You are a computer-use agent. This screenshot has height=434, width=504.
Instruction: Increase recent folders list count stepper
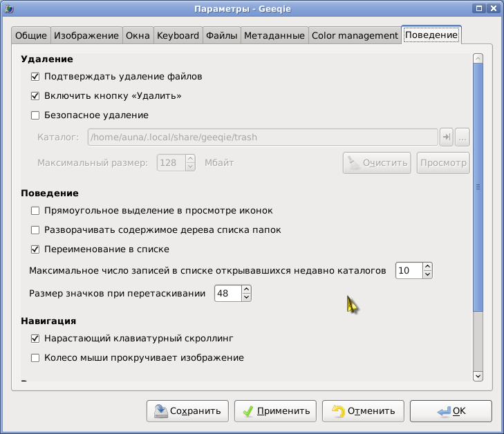tap(427, 267)
